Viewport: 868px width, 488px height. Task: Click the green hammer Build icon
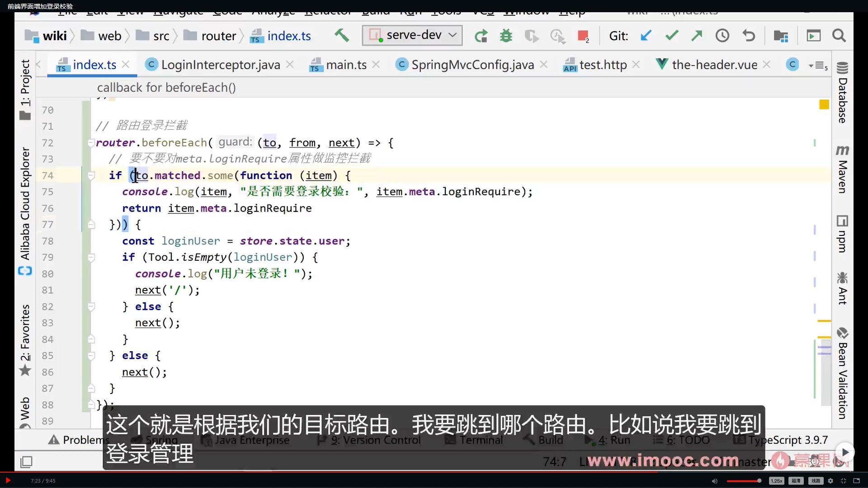click(342, 35)
